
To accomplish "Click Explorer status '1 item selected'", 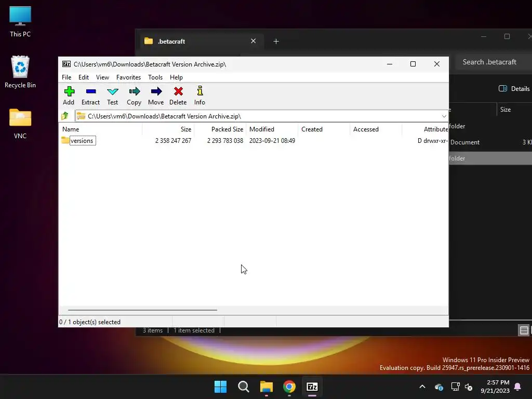I will click(x=194, y=330).
